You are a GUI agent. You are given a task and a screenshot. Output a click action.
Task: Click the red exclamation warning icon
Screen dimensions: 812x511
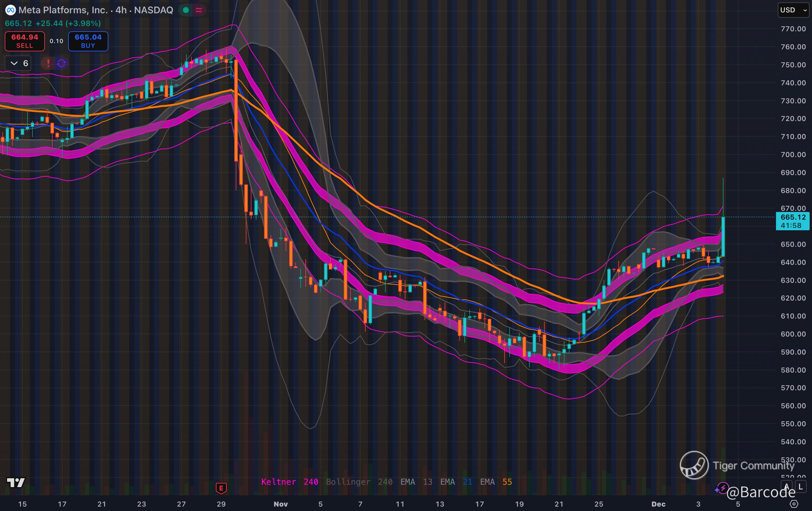[48, 63]
